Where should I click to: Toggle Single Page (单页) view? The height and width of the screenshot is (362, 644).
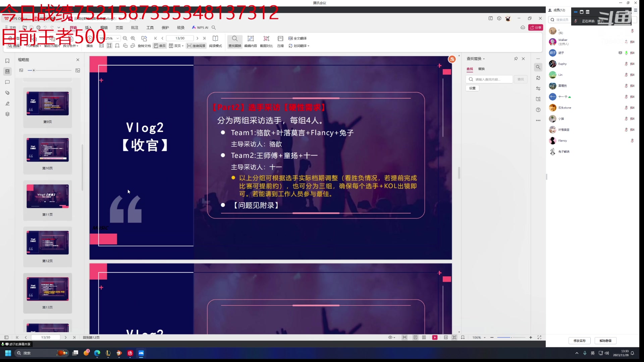pyautogui.click(x=160, y=46)
